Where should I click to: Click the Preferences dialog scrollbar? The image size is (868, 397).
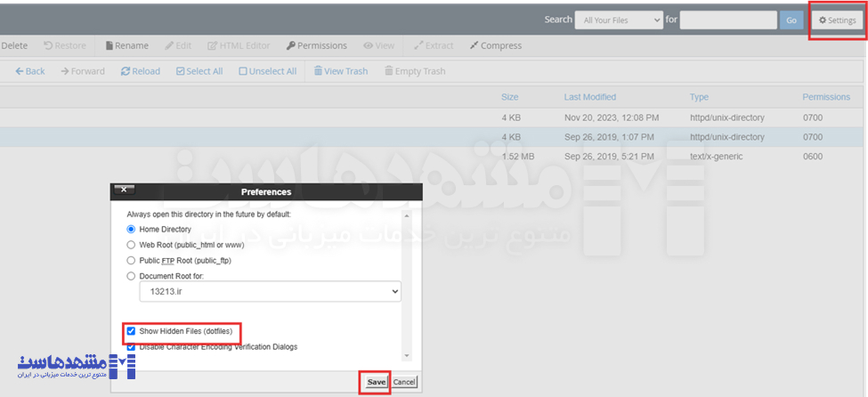coord(407,285)
